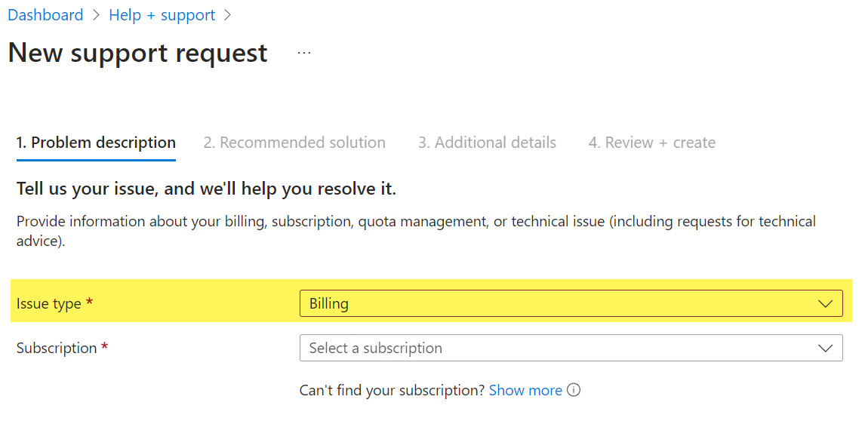The height and width of the screenshot is (424, 868).
Task: Click the Select a subscription combo box
Action: (x=571, y=348)
